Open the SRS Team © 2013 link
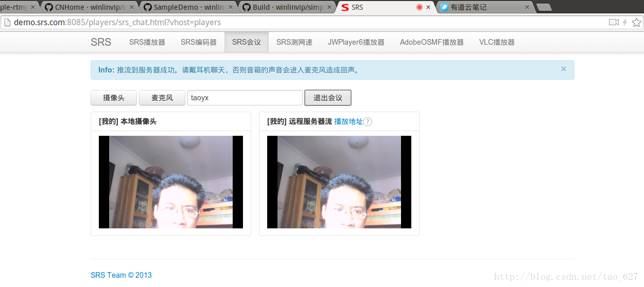644x287 pixels. click(x=121, y=275)
